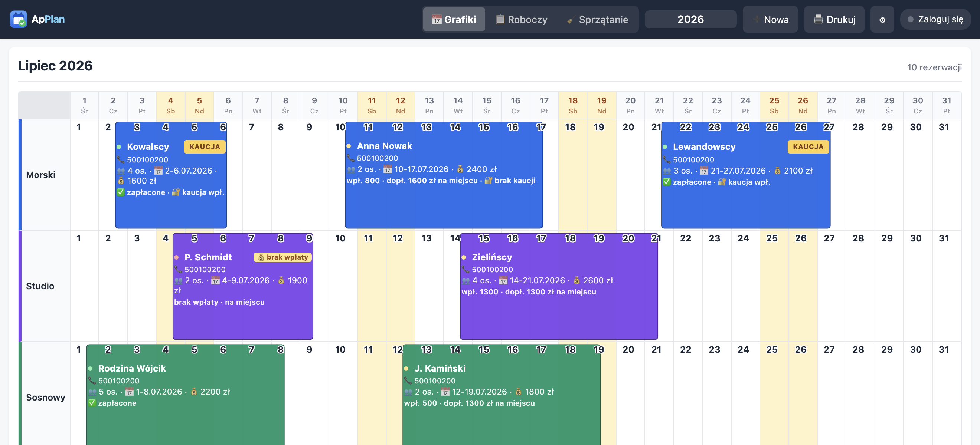Click the money bag icon by 1800 zł
This screenshot has height=445, width=980.
pos(518,392)
